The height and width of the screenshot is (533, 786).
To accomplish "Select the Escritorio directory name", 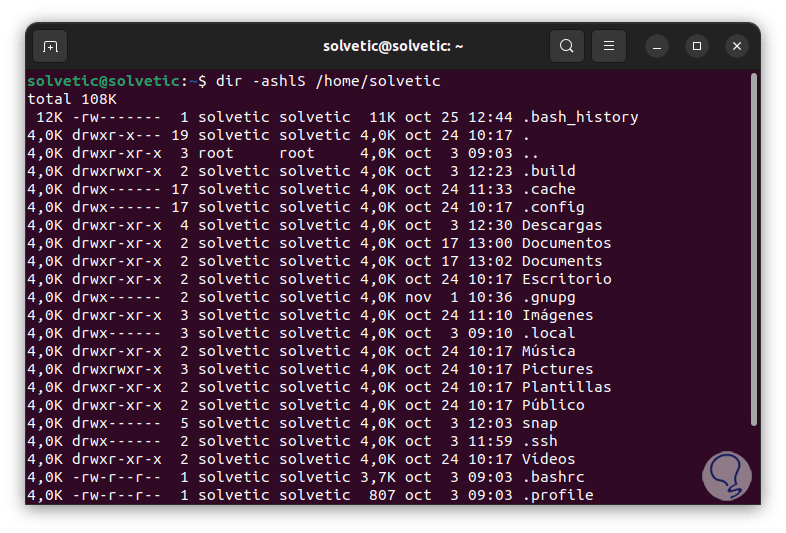I will click(x=566, y=279).
